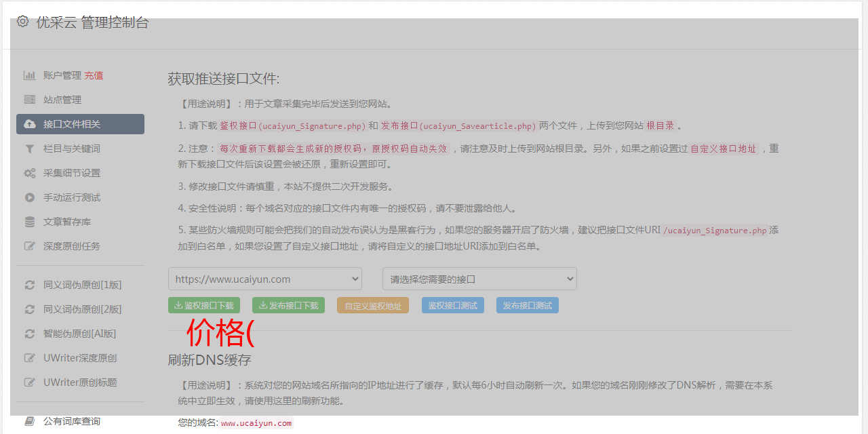The image size is (868, 434).
Task: Click the cloud upload icon for 接口文件相关
Action: click(30, 124)
